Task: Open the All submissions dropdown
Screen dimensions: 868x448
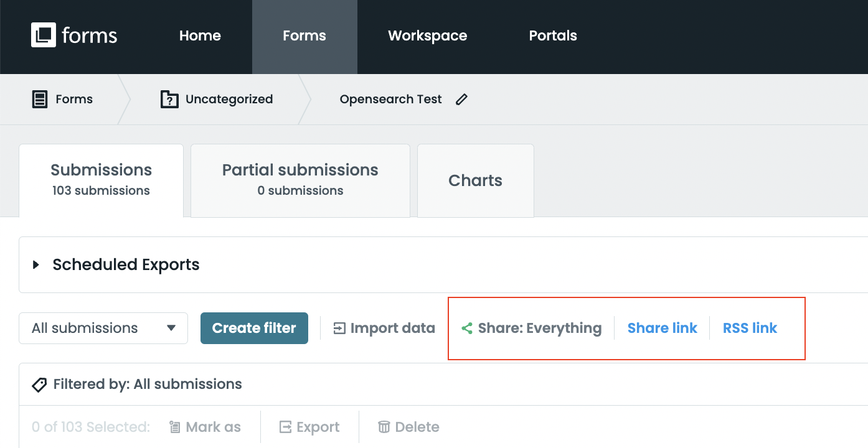Action: click(103, 328)
